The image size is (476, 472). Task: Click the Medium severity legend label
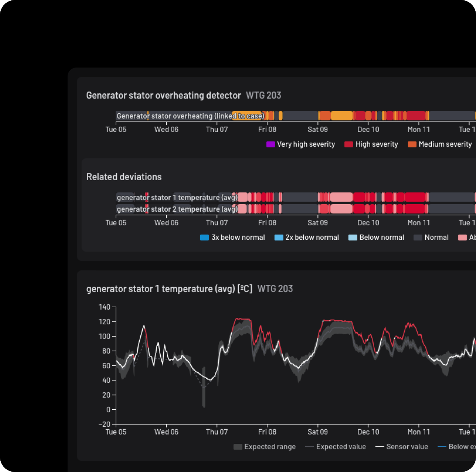tap(445, 144)
